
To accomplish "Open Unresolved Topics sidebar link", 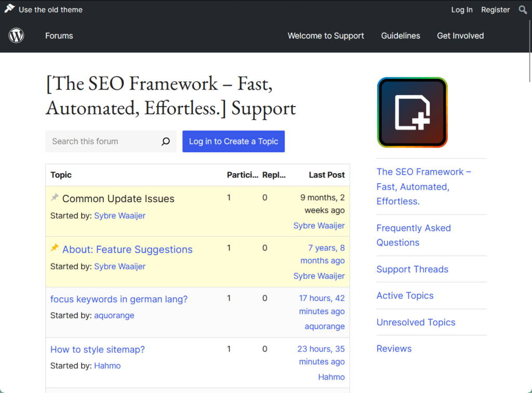I will coord(416,322).
